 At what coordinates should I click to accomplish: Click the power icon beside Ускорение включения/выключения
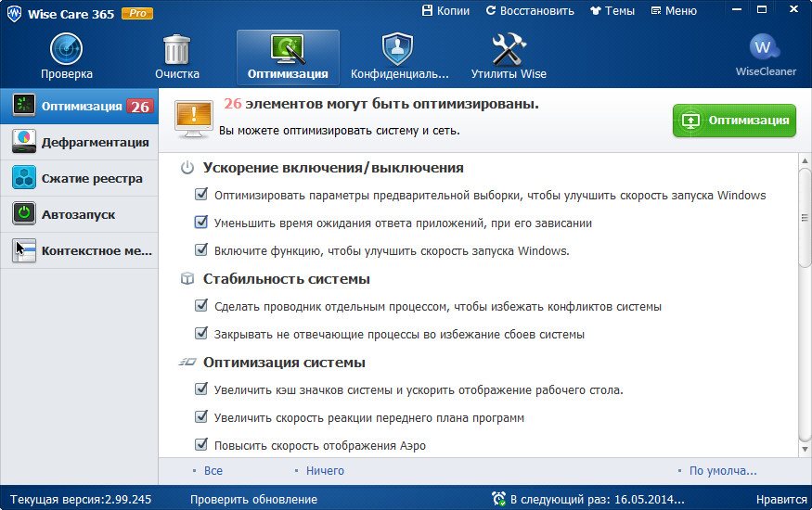(x=187, y=168)
